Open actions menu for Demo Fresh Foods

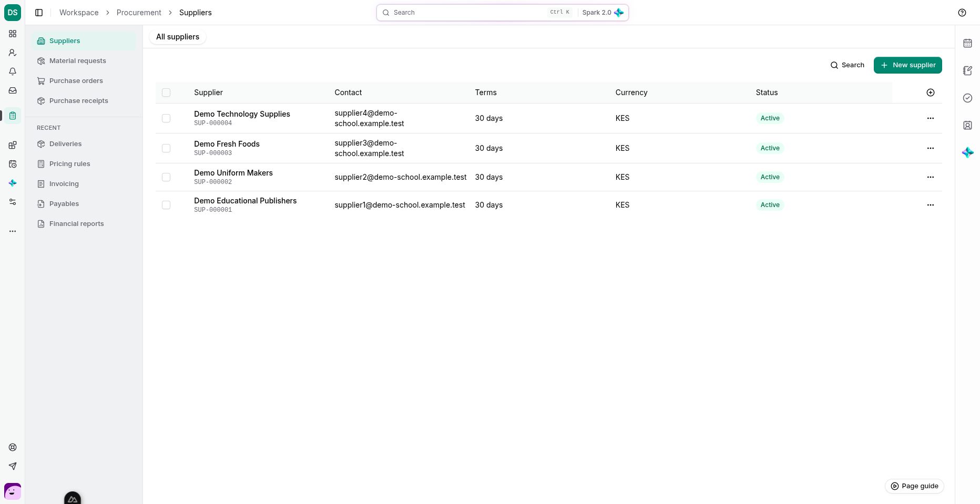[931, 148]
